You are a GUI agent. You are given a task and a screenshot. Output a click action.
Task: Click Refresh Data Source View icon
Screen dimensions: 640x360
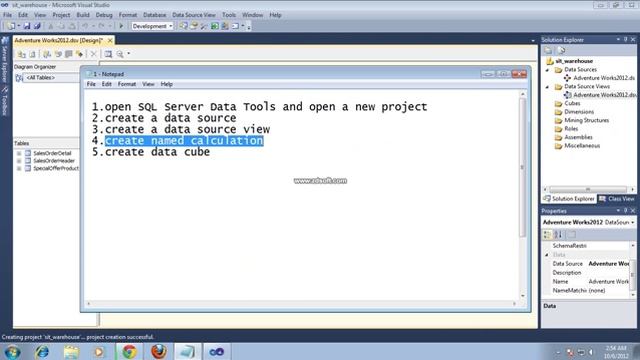32,54
